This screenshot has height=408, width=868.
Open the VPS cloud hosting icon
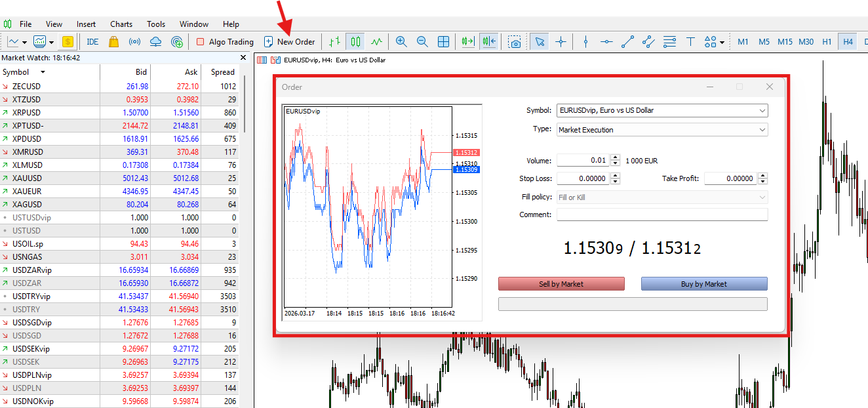pos(155,41)
